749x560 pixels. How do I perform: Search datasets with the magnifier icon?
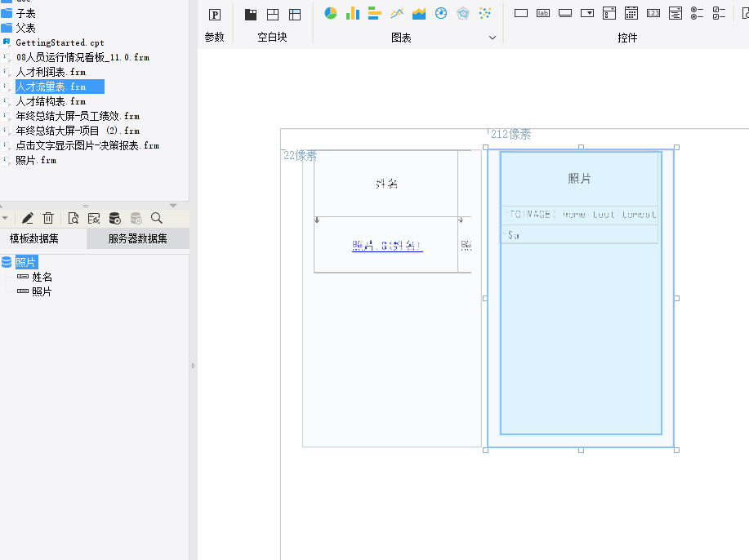pos(157,218)
